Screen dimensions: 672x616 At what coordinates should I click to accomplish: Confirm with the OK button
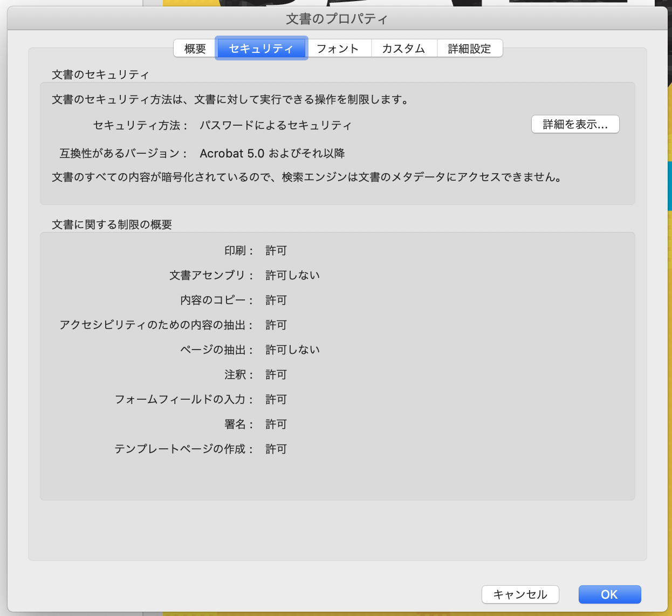609,594
